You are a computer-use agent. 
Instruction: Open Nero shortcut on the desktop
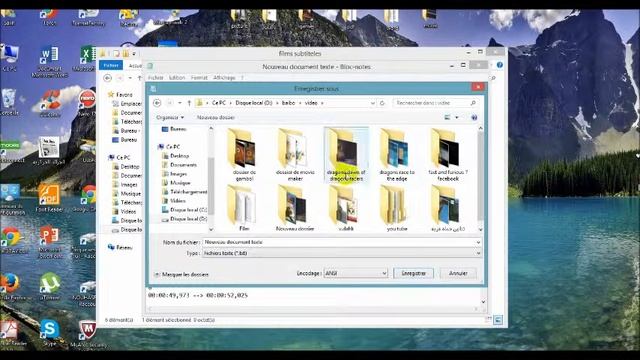click(87, 102)
